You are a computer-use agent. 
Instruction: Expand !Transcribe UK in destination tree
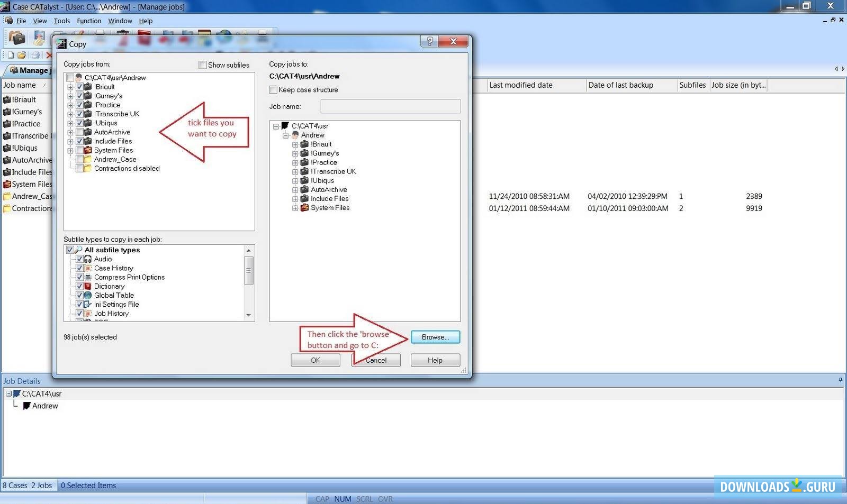[x=295, y=172]
